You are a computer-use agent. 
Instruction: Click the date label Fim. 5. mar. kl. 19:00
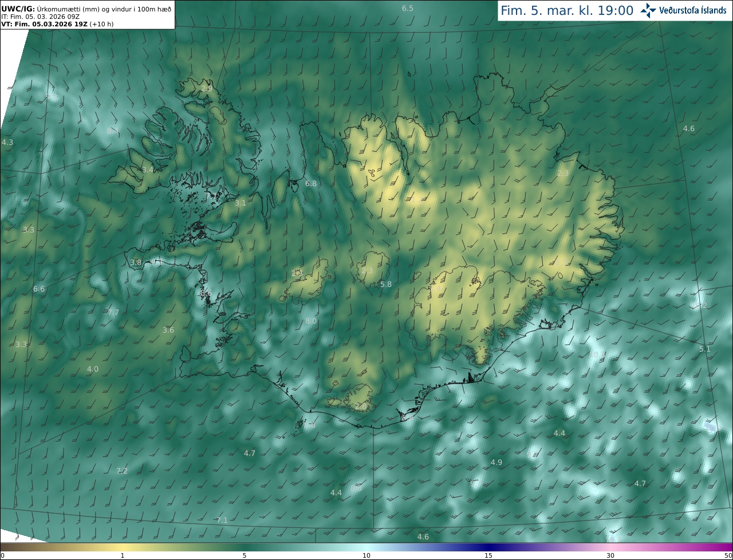(567, 10)
